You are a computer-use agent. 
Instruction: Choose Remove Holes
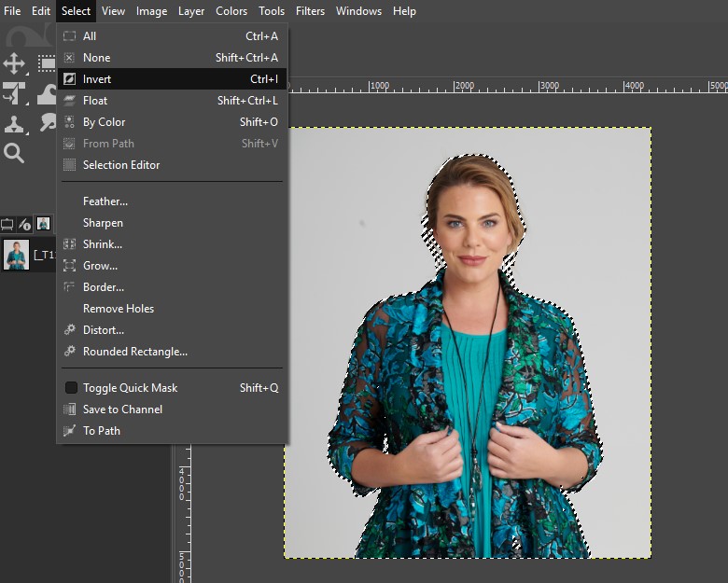[x=173, y=309]
